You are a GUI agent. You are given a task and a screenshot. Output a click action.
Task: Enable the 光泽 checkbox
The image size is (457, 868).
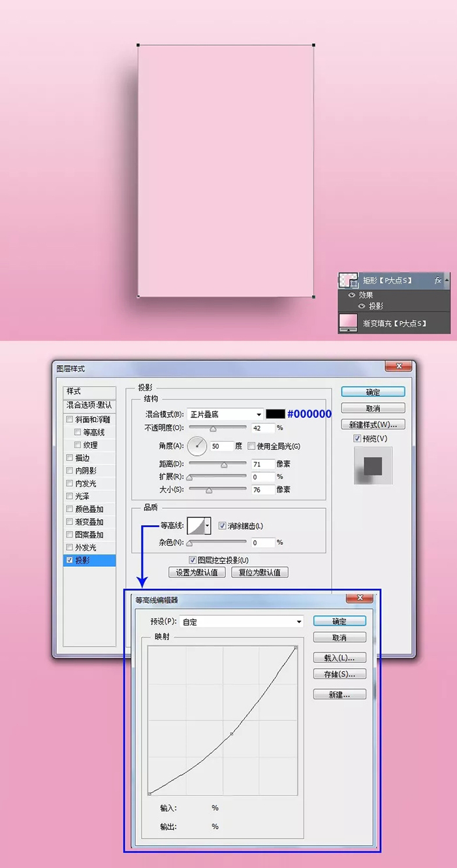69,496
